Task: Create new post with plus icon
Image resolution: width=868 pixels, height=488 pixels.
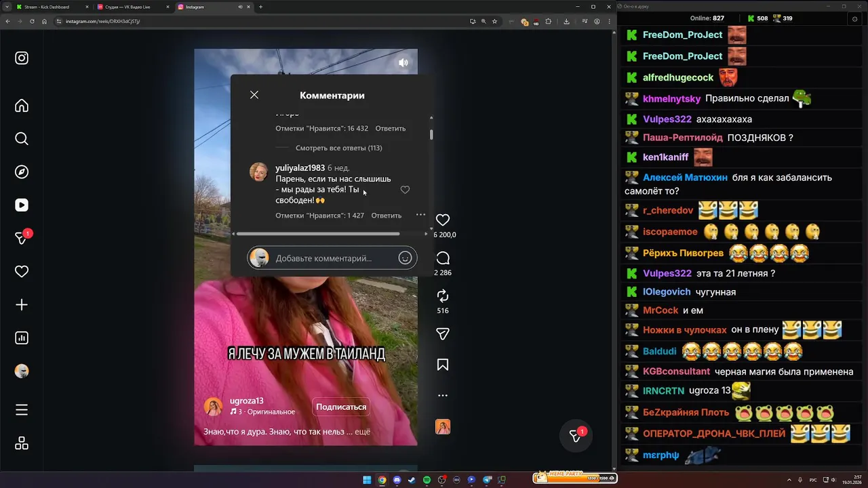Action: point(22,305)
